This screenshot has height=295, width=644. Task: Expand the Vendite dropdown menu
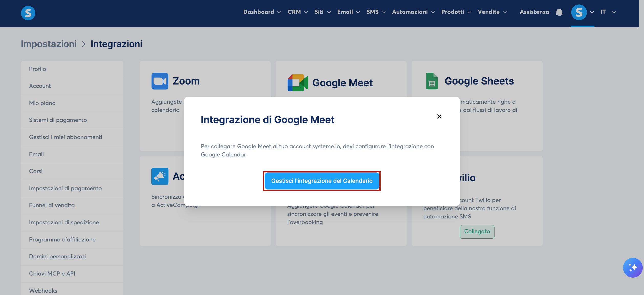coord(492,12)
